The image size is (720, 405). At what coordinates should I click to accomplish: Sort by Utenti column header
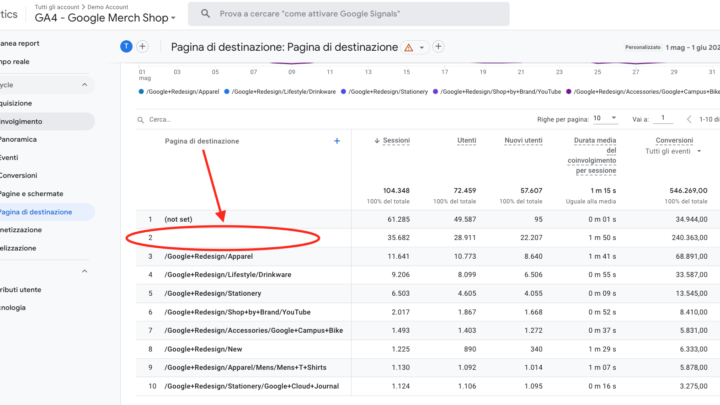467,141
